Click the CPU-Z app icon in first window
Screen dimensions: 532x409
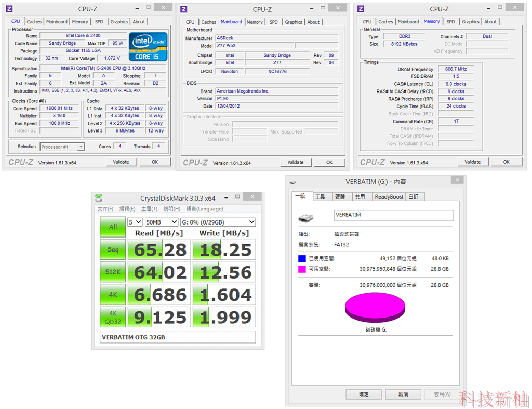point(9,9)
